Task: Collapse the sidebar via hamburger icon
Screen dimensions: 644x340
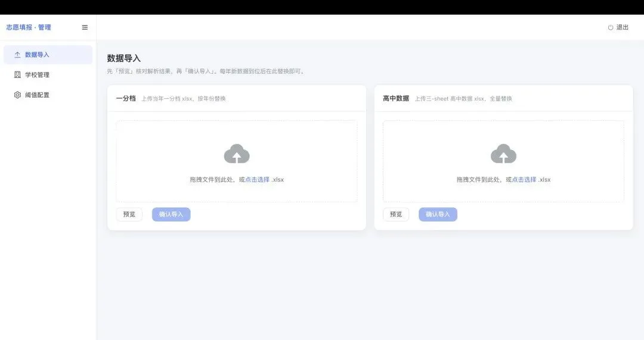Action: [x=85, y=27]
